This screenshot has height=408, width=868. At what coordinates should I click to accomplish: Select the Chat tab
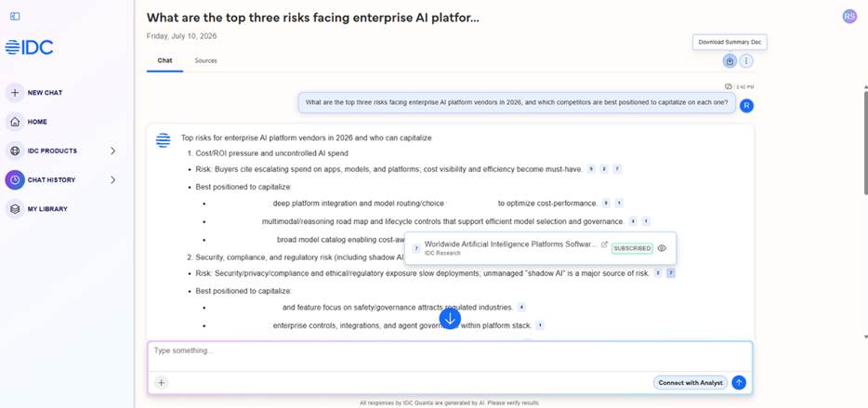point(165,61)
